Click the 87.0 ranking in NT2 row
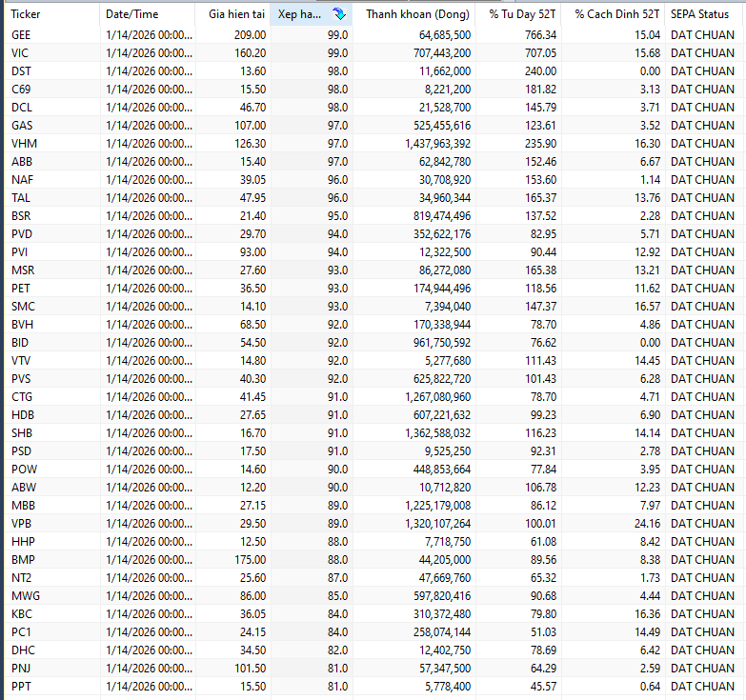This screenshot has height=700, width=746. point(338,577)
